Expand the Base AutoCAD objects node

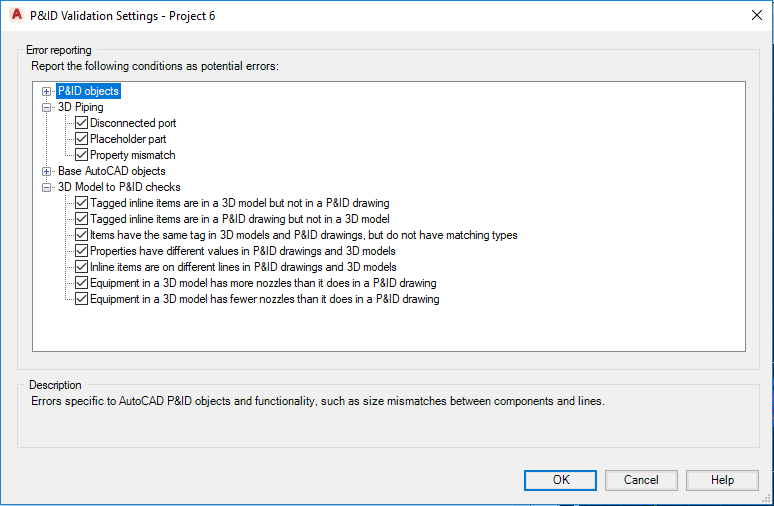click(47, 171)
